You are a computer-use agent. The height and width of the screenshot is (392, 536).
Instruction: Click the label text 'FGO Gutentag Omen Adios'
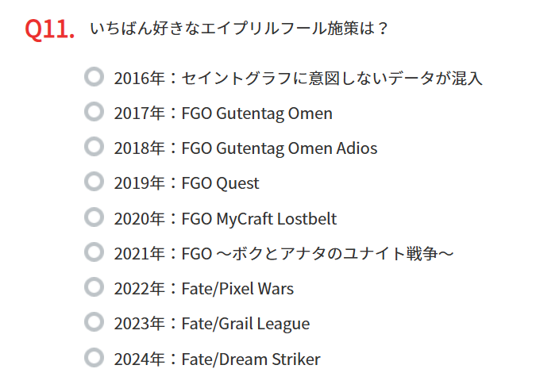point(279,148)
